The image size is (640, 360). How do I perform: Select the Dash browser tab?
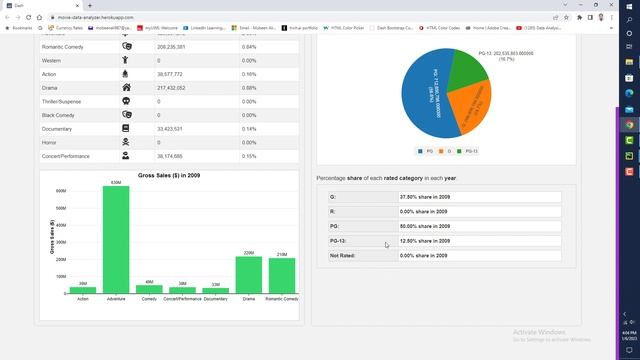(x=42, y=6)
